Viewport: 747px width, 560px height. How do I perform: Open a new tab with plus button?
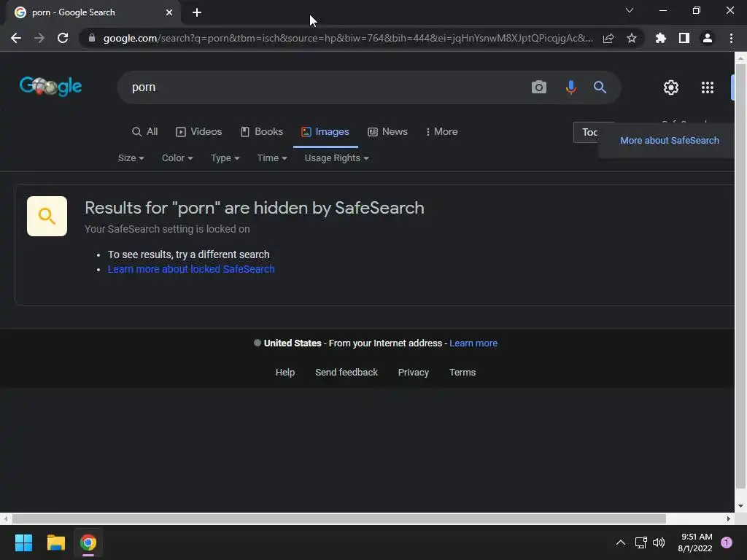(x=197, y=12)
